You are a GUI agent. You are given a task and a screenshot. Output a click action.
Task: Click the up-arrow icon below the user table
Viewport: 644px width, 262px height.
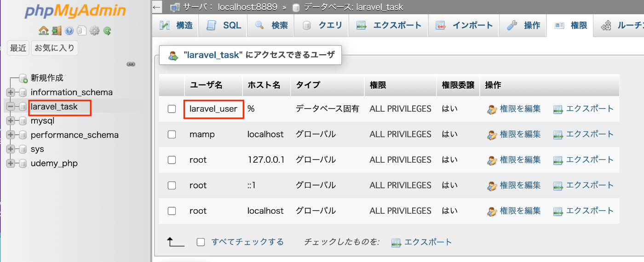(x=175, y=242)
